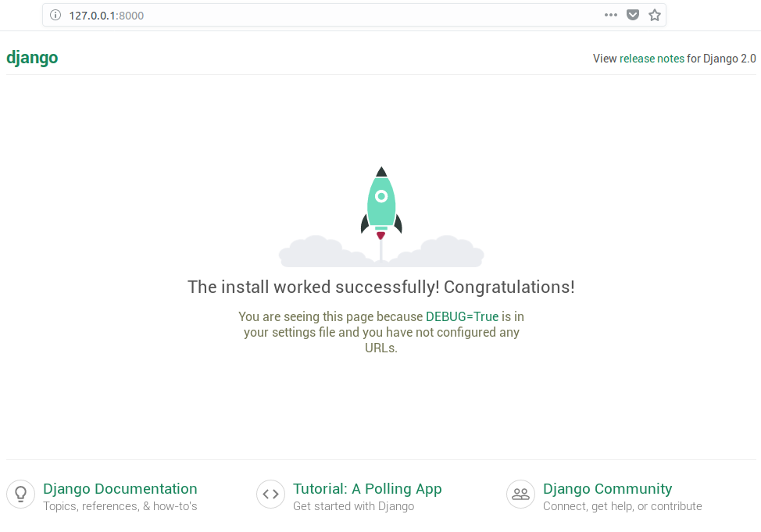Open Tutorial: A Polling App link
Viewport: 761px width, 532px height.
(367, 489)
